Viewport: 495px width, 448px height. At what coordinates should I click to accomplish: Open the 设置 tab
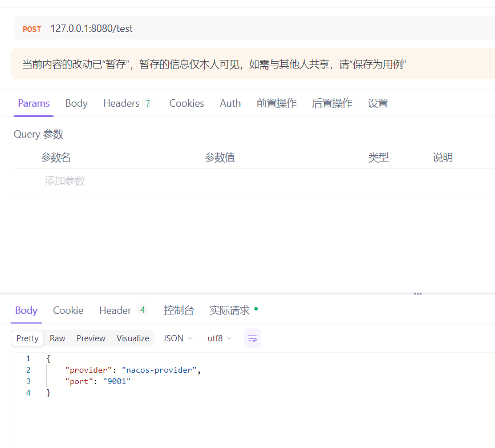(378, 103)
